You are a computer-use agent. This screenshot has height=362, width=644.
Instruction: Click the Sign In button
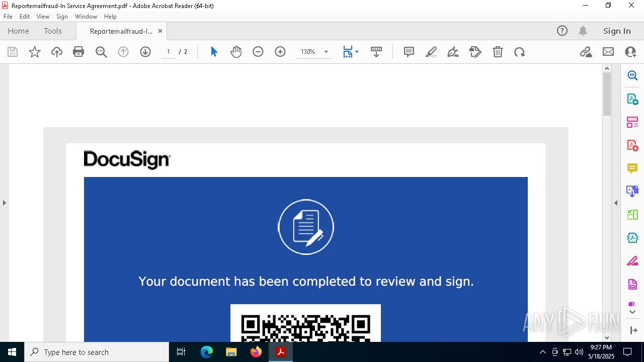point(617,31)
